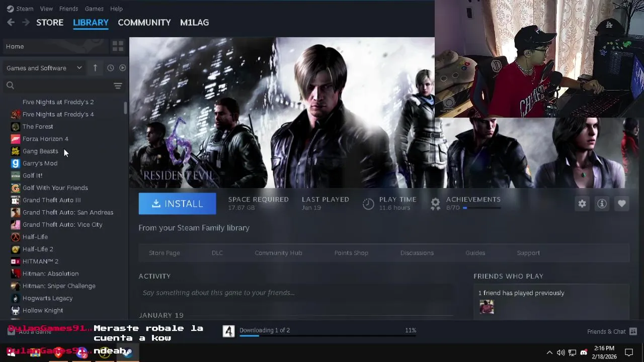Click the sort order up-arrow icon
Viewport: 644px width, 362px height.
(95, 68)
